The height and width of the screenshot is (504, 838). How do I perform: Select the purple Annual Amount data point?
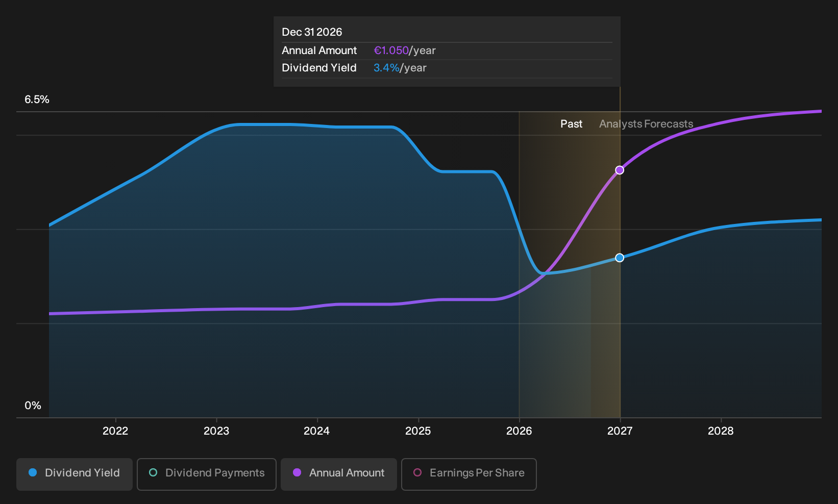tap(620, 170)
